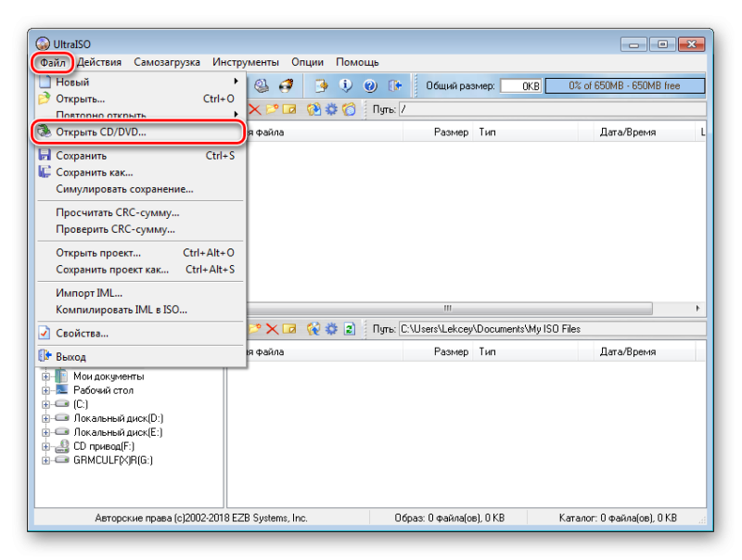Select Просчитать CRC-сумму... menu entry
The height and width of the screenshot is (560, 742).
pyautogui.click(x=140, y=213)
